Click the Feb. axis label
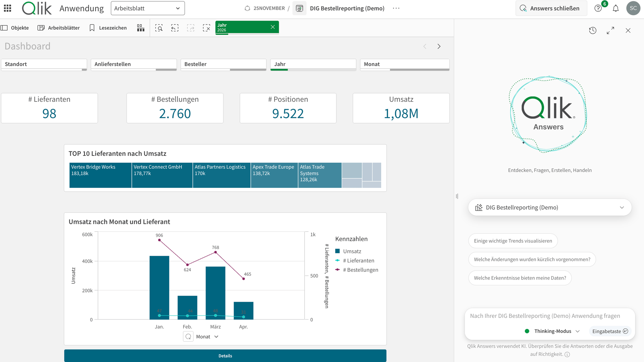 [x=187, y=327]
